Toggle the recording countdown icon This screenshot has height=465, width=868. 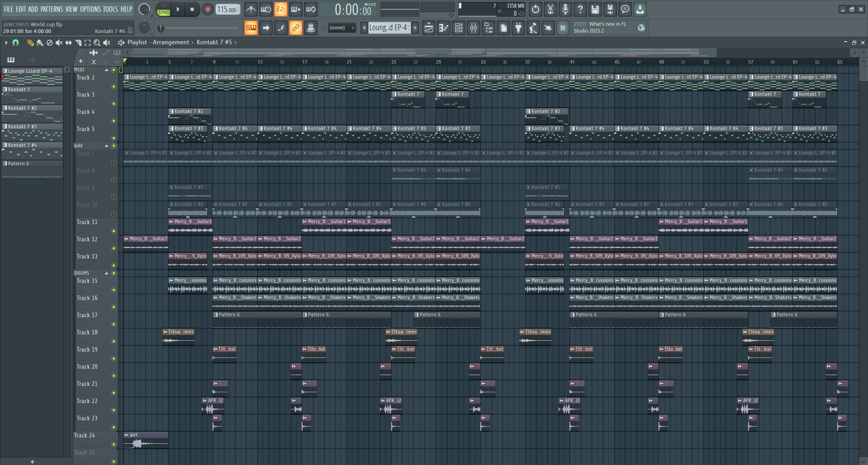pos(281,9)
